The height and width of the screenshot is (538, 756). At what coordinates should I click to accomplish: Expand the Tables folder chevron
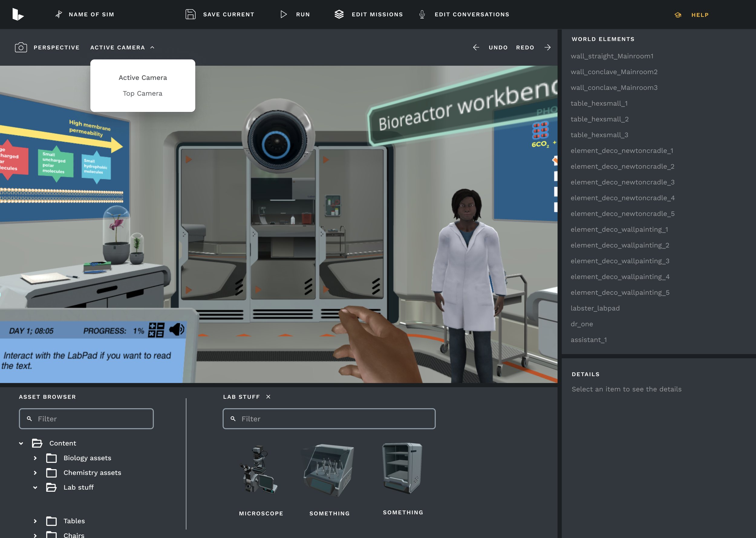tap(35, 521)
